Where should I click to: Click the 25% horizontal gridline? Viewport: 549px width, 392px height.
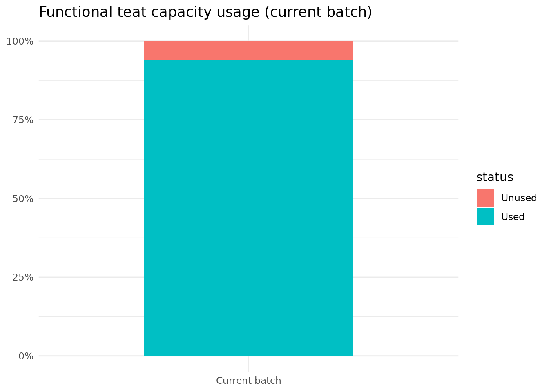coord(90,277)
